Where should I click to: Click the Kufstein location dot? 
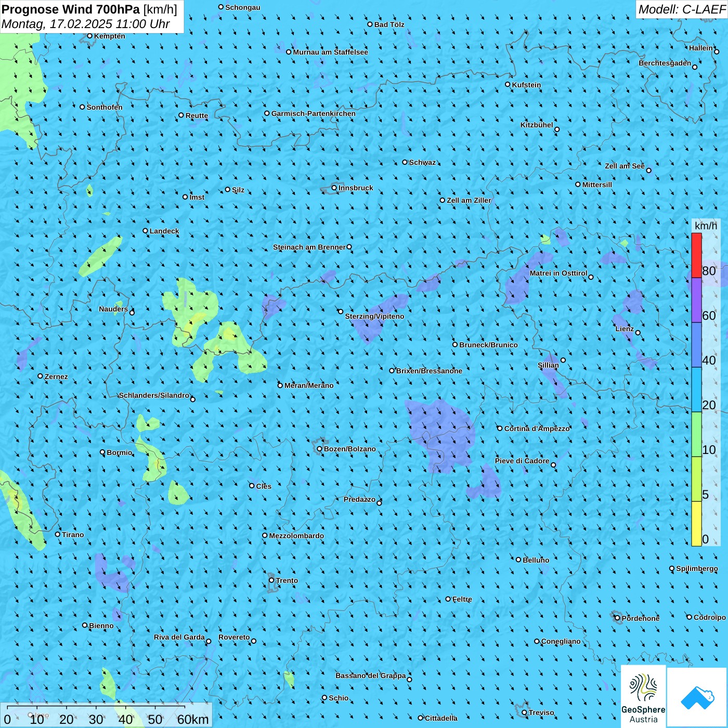(x=508, y=84)
